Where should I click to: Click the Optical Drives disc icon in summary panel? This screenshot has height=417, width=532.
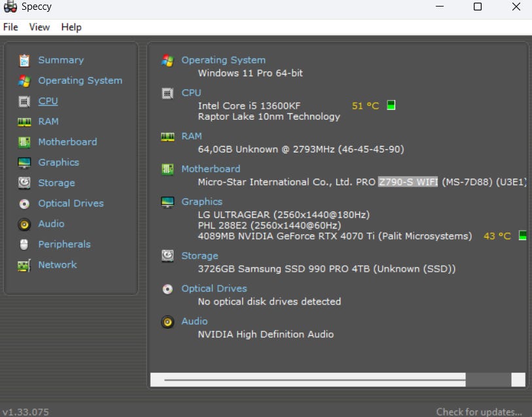pos(168,289)
